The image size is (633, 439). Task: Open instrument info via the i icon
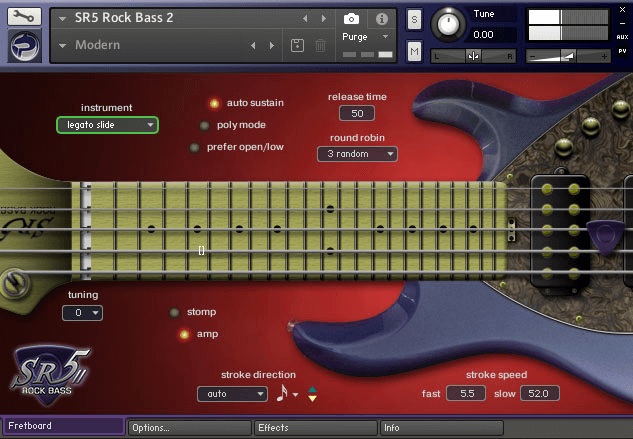[x=381, y=19]
